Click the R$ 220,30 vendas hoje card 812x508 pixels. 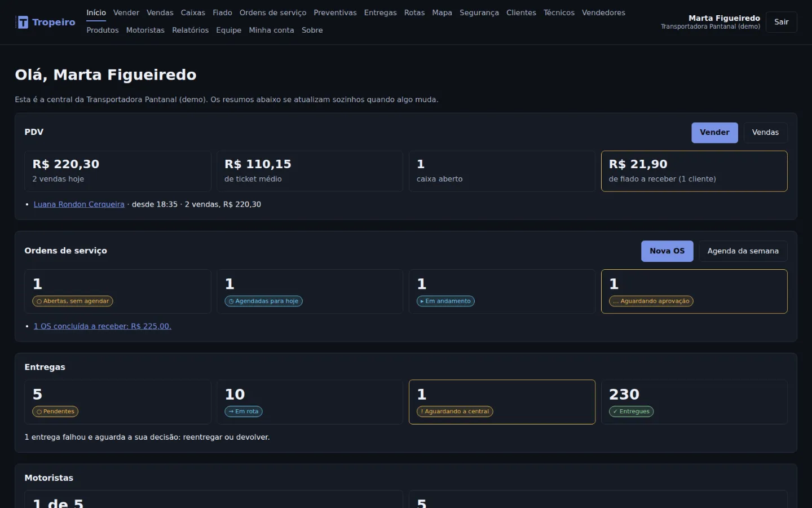(x=118, y=171)
